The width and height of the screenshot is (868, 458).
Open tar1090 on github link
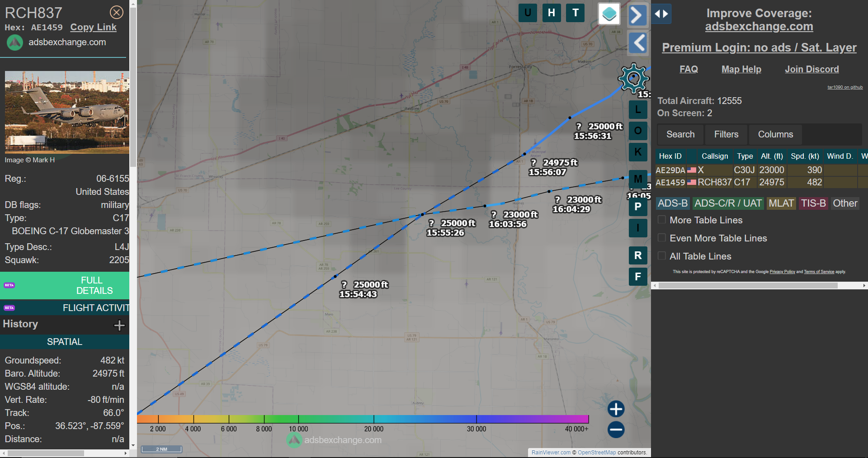[x=845, y=87]
